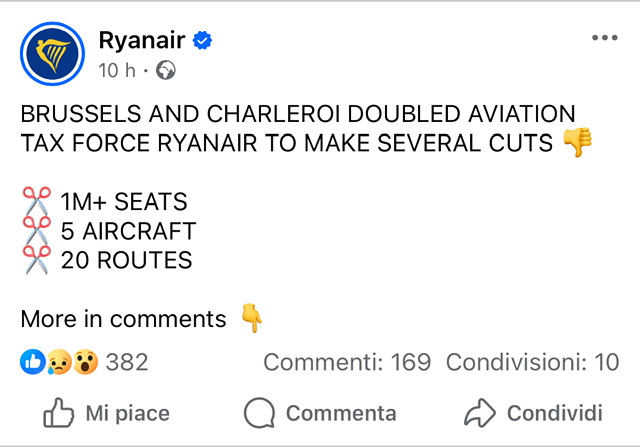The image size is (640, 447).
Task: Click the pointing-down emoji after 'More in comments'
Action: pyautogui.click(x=252, y=319)
